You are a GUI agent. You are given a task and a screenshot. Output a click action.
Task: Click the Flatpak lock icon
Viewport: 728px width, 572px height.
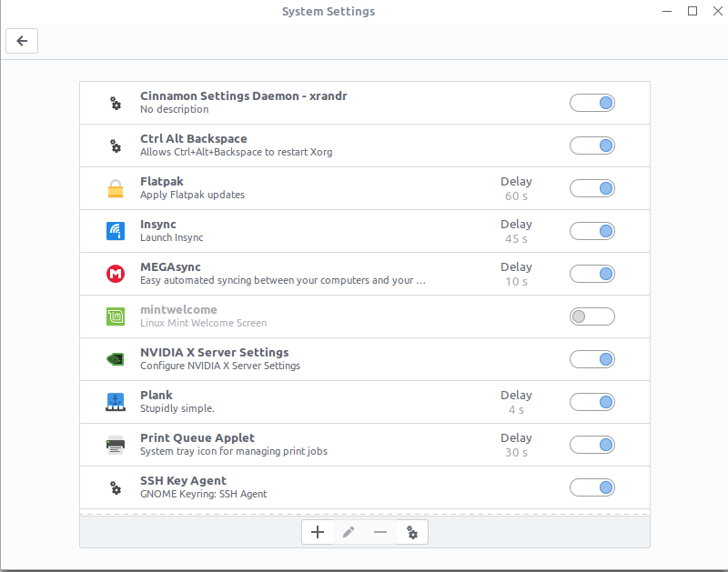pos(116,188)
